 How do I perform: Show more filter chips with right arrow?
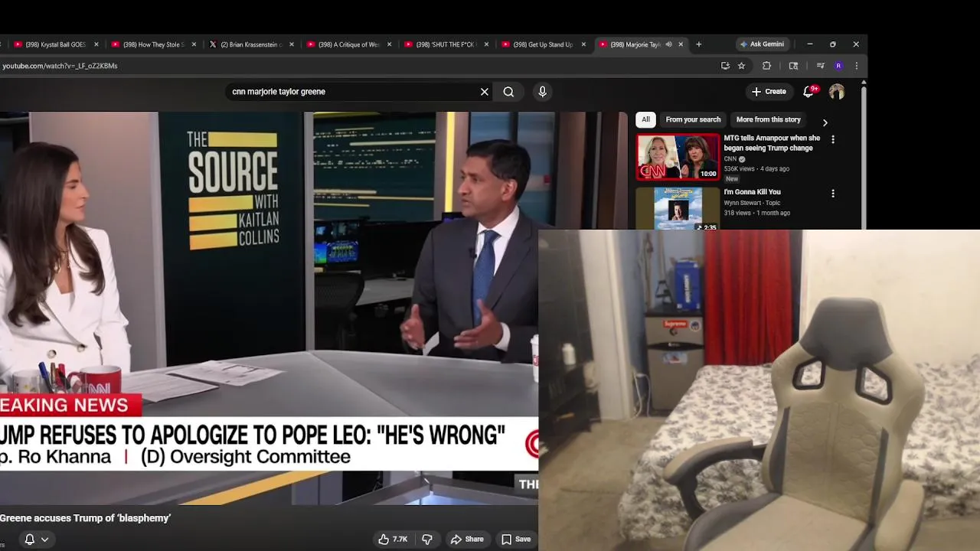coord(825,122)
